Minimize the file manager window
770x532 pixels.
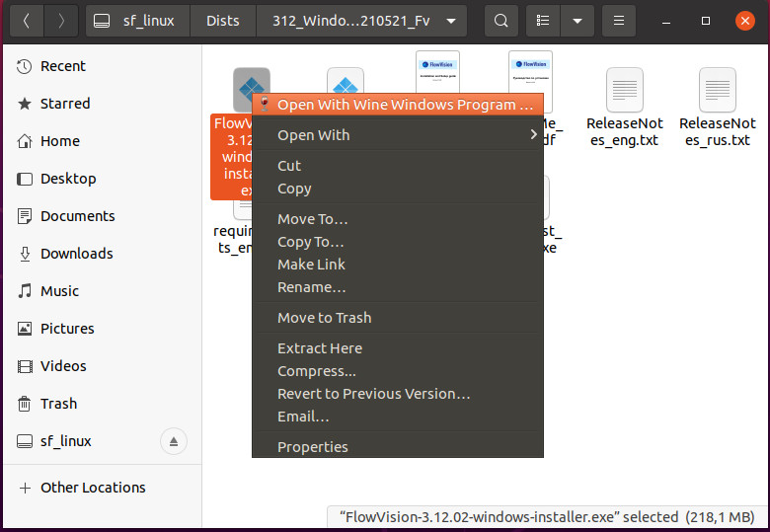[x=666, y=21]
